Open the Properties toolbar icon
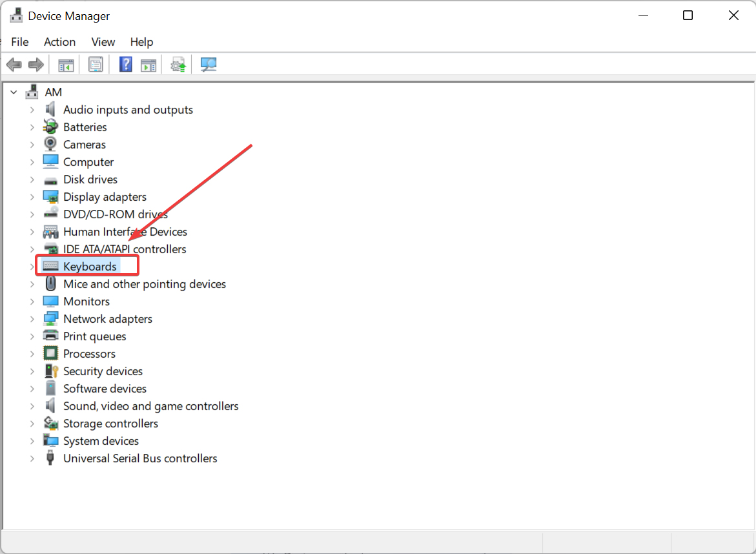This screenshot has height=554, width=756. 96,65
